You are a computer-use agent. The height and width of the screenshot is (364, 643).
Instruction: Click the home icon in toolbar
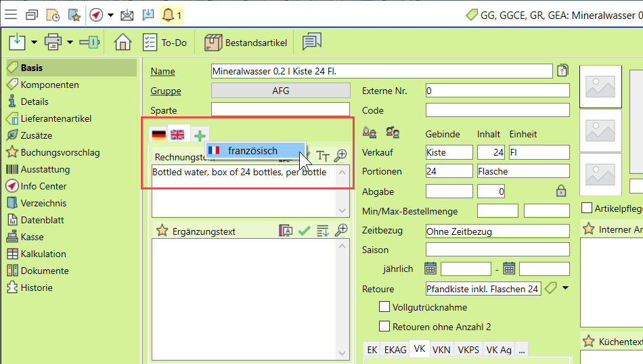click(123, 43)
